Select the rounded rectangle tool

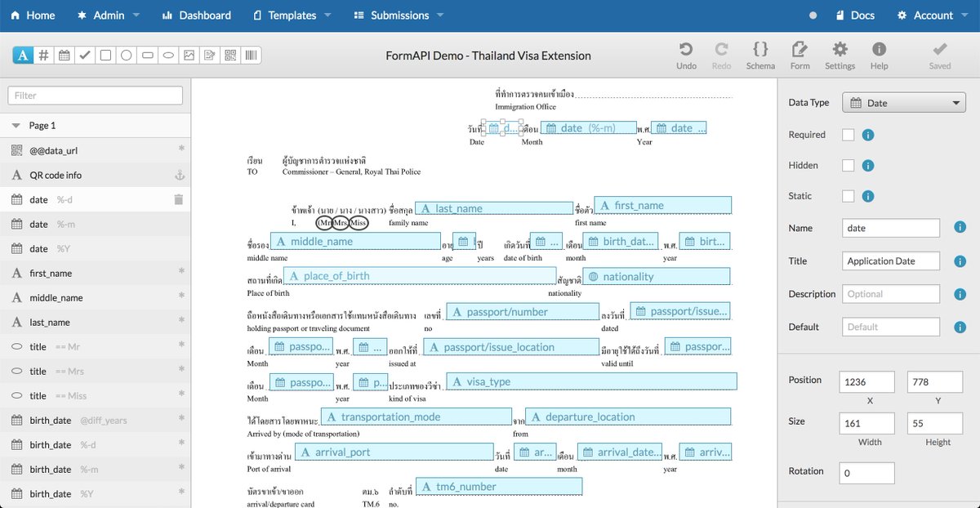147,56
